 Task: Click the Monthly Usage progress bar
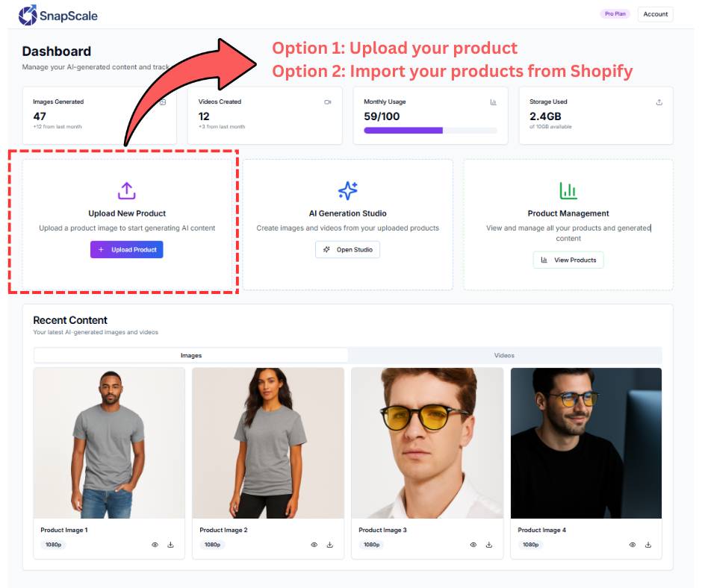point(430,130)
